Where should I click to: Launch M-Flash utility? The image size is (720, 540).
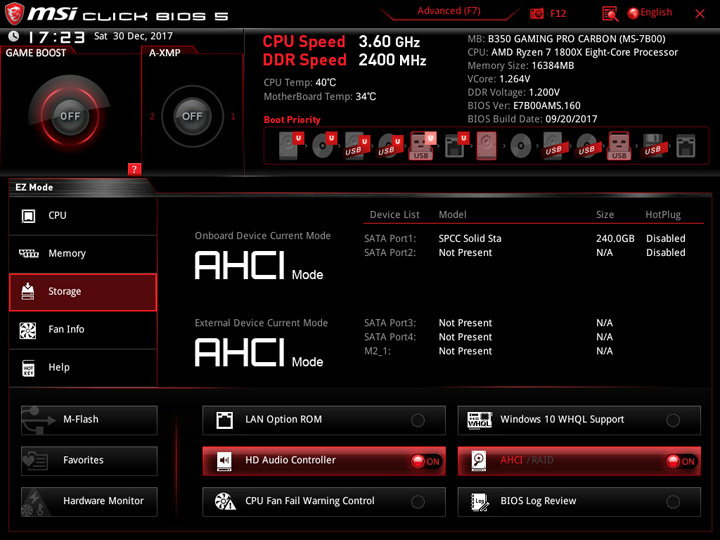tap(89, 420)
